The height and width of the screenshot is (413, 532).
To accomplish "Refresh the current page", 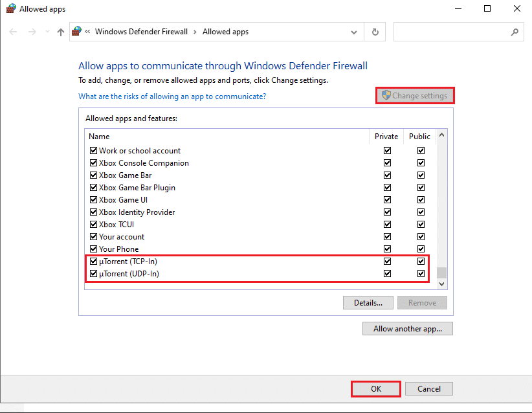I will click(x=375, y=31).
